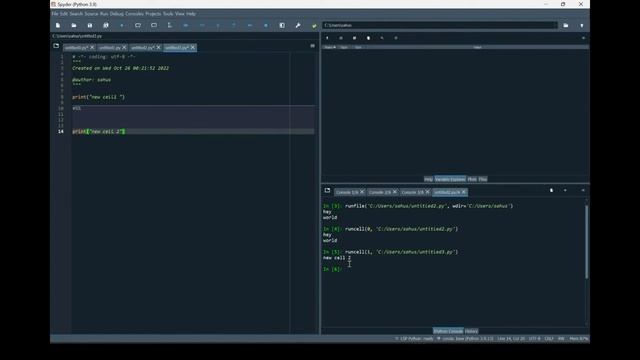
Task: Show the Variable Explorer tab
Action: coord(450,179)
